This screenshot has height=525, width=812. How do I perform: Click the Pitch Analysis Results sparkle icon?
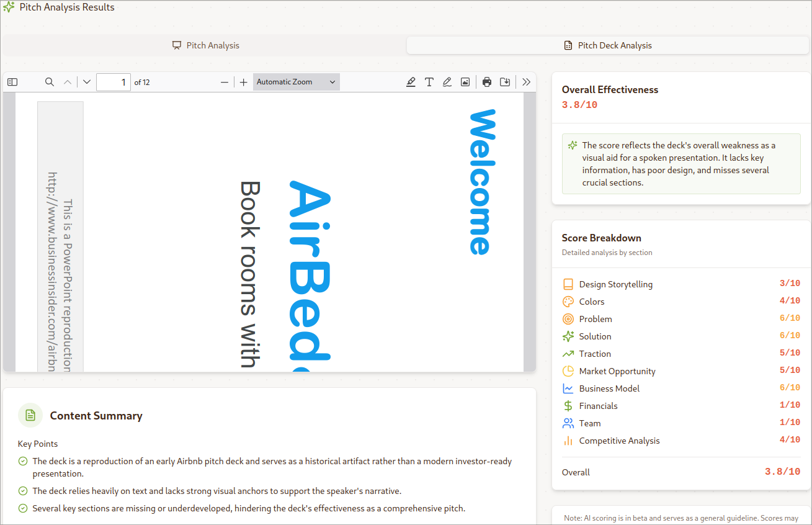click(x=9, y=7)
